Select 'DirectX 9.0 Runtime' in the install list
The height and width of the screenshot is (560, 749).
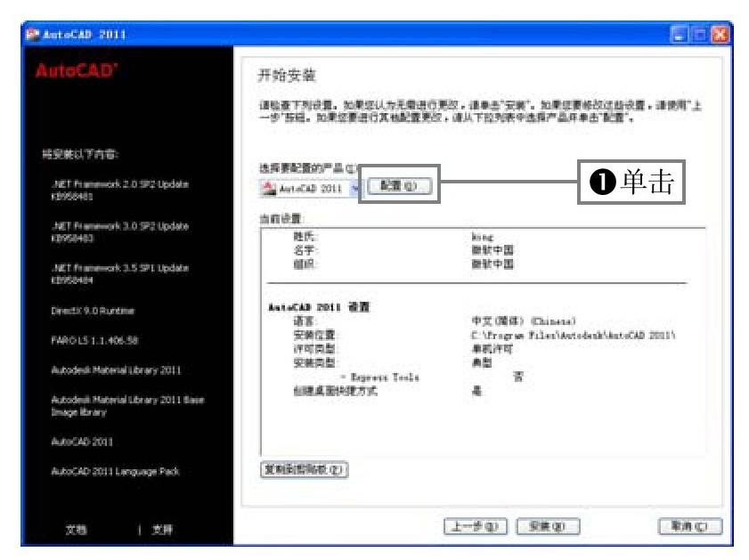(x=93, y=311)
